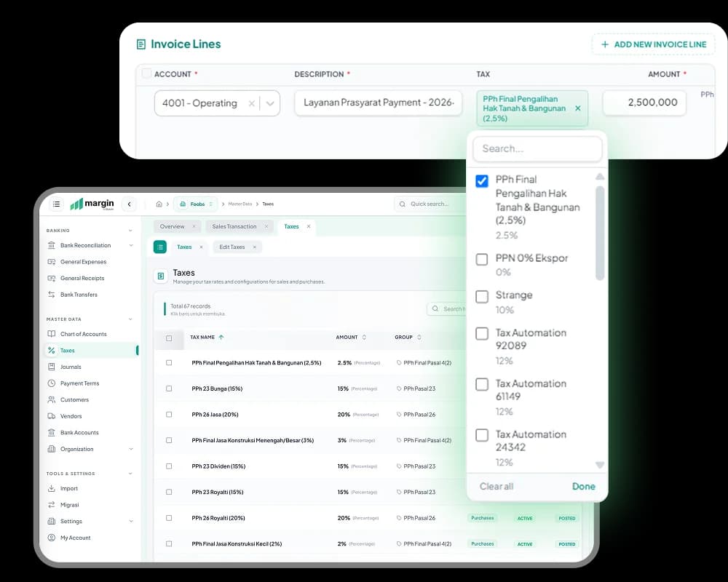Check Tax Automation 92089 option

click(x=482, y=334)
